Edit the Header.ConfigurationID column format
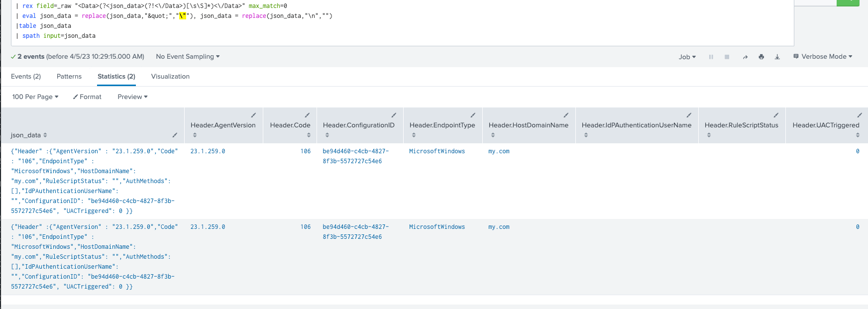868x309 pixels. coord(394,115)
